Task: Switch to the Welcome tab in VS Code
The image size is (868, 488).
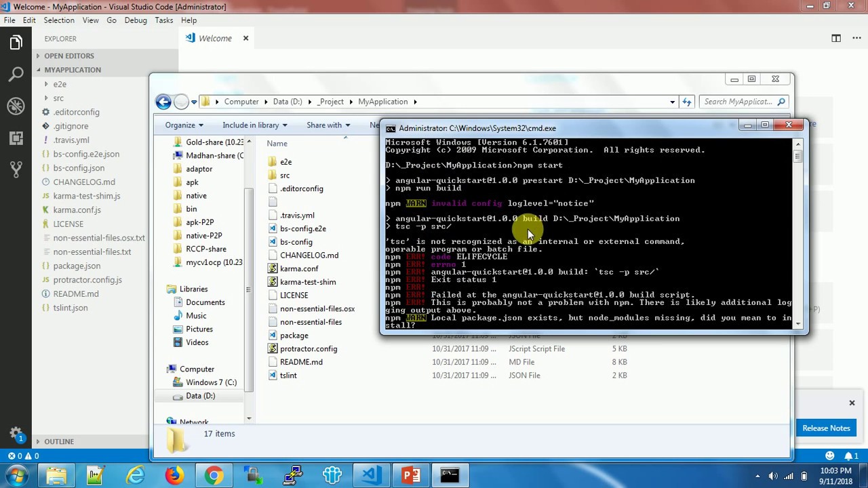Action: (215, 38)
